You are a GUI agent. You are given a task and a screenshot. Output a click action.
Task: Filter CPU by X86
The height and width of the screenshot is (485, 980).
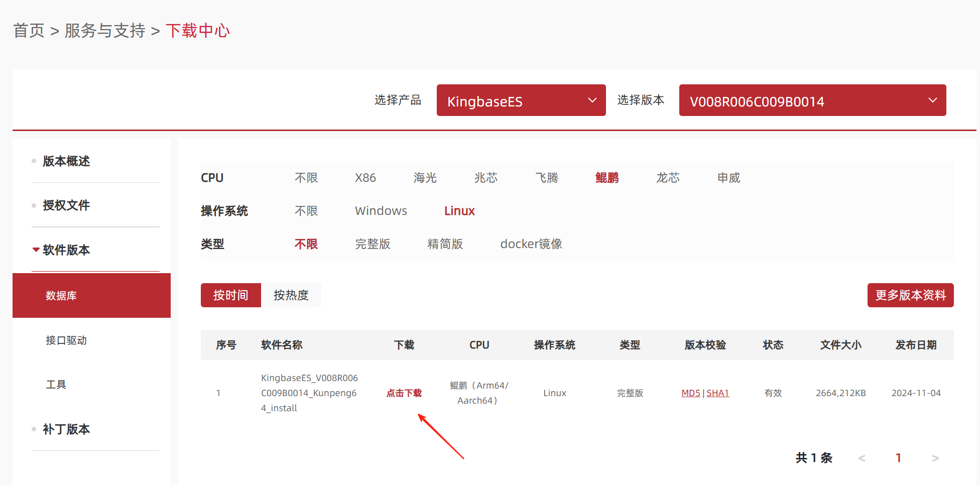[x=365, y=178]
